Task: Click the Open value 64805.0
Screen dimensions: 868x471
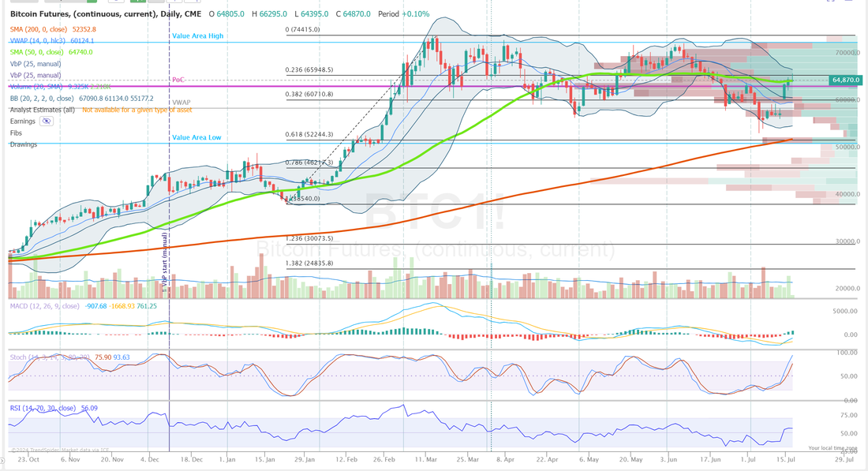Action: pos(230,14)
